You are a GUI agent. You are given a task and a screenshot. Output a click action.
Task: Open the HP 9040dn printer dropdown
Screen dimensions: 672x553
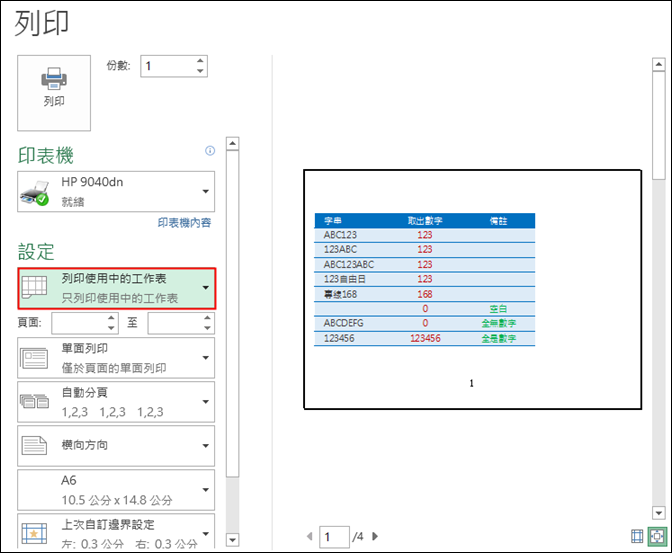click(x=116, y=192)
